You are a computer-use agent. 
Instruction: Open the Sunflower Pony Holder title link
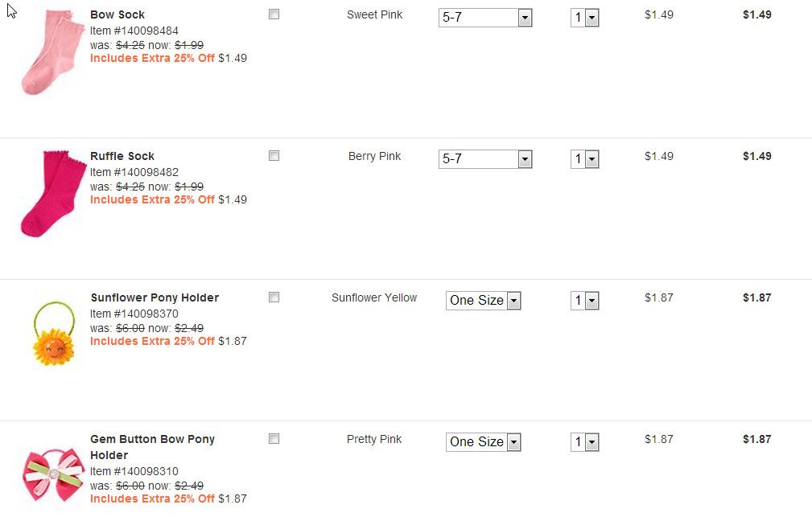[x=155, y=297]
